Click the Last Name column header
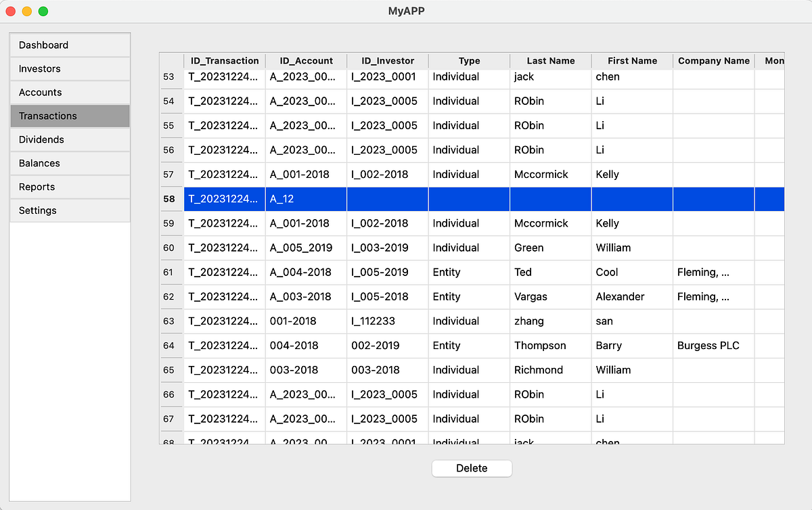 tap(550, 60)
